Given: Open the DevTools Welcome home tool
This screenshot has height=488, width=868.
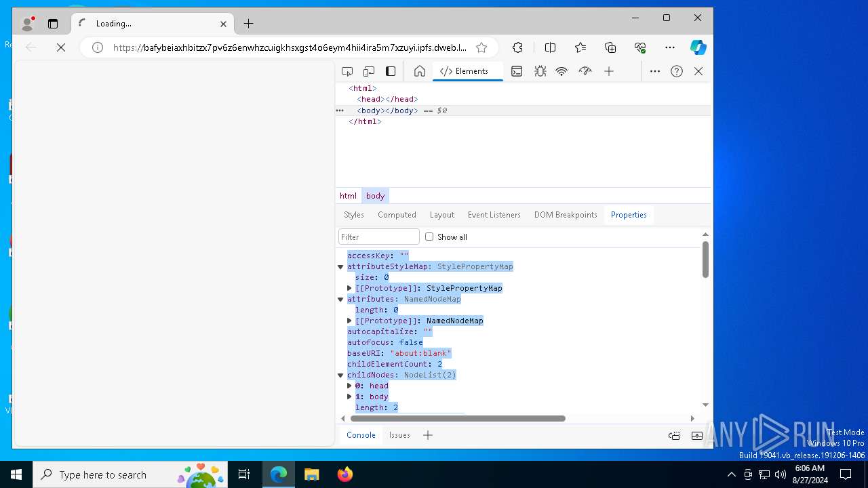Looking at the screenshot, I should point(420,71).
